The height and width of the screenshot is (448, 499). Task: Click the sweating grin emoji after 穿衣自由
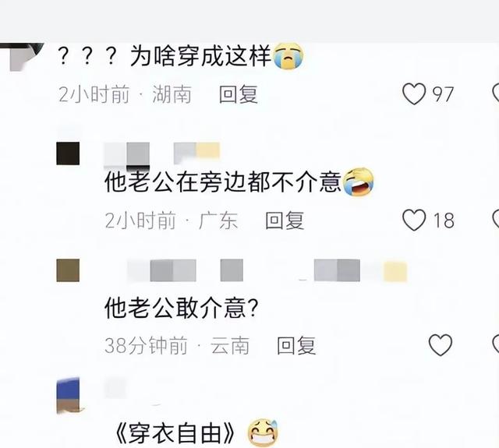pos(263,432)
